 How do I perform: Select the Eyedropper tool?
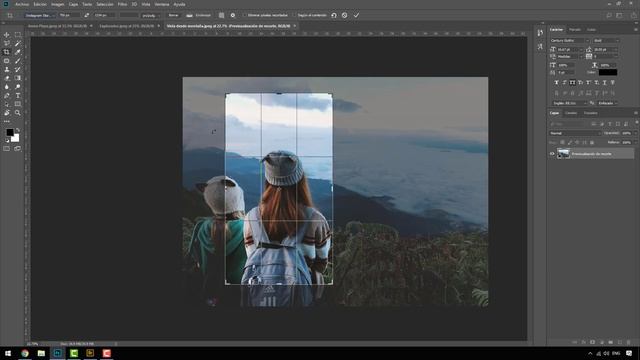[18, 52]
